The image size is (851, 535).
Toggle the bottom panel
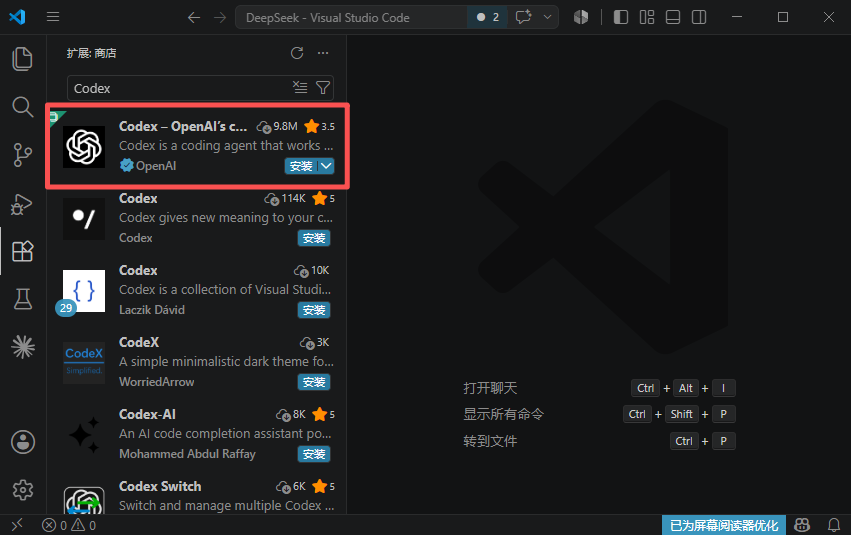click(672, 17)
